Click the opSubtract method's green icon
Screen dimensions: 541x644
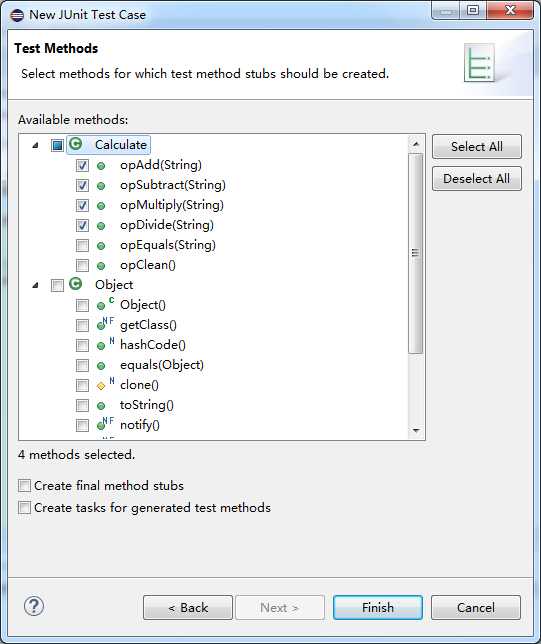click(x=101, y=186)
